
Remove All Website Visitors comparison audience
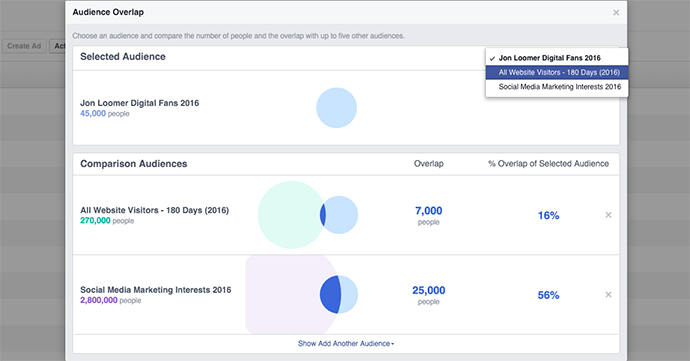(x=608, y=215)
